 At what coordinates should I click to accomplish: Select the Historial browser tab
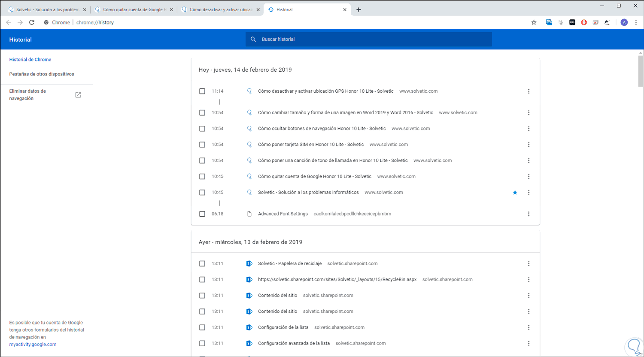[307, 9]
